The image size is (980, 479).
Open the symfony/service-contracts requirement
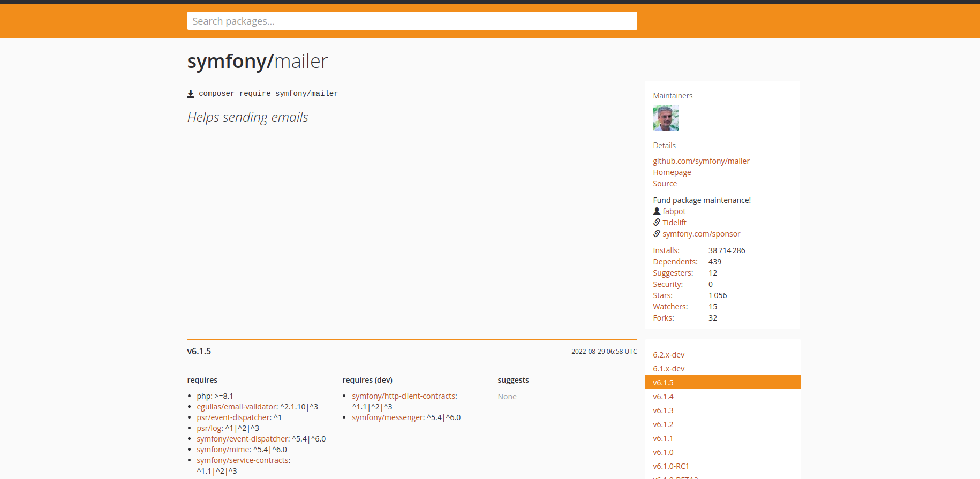[x=242, y=460]
